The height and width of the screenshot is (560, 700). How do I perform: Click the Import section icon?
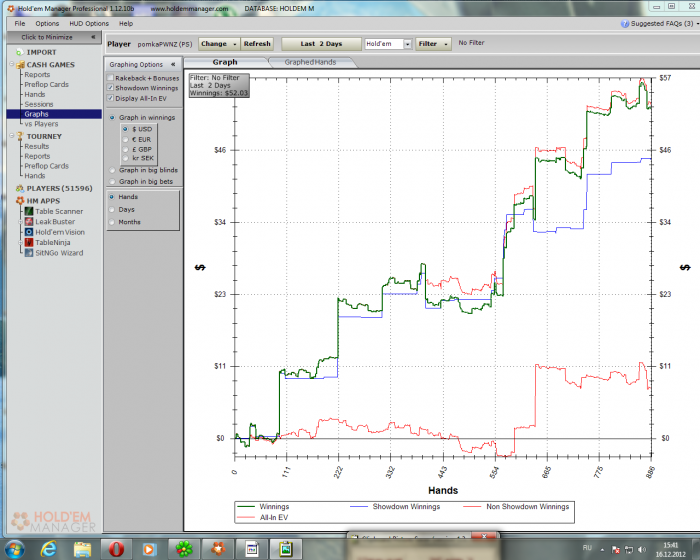(19, 52)
